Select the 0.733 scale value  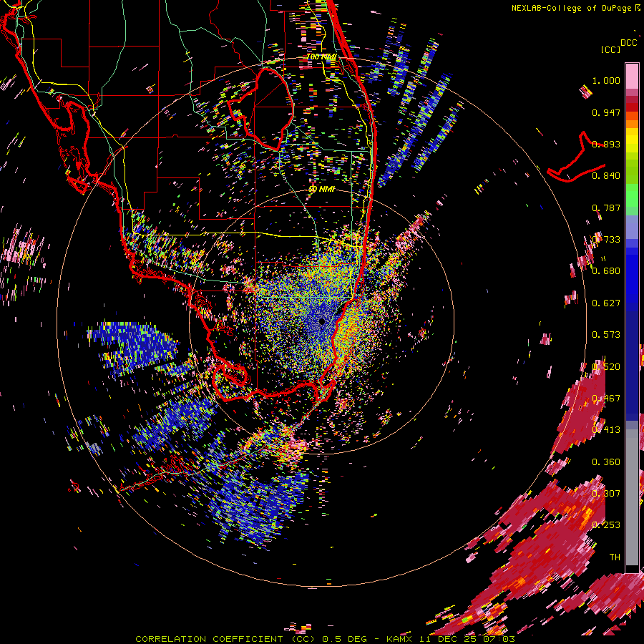point(606,240)
